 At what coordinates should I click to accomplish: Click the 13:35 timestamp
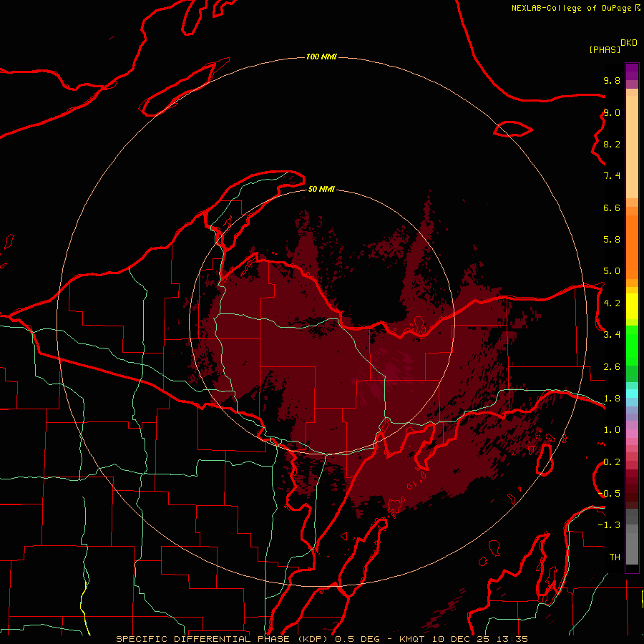tap(512, 639)
